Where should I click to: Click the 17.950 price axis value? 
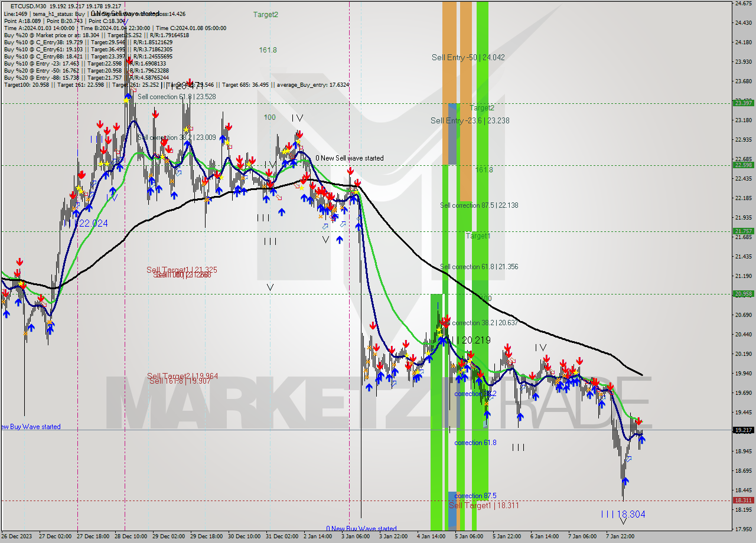tap(743, 529)
